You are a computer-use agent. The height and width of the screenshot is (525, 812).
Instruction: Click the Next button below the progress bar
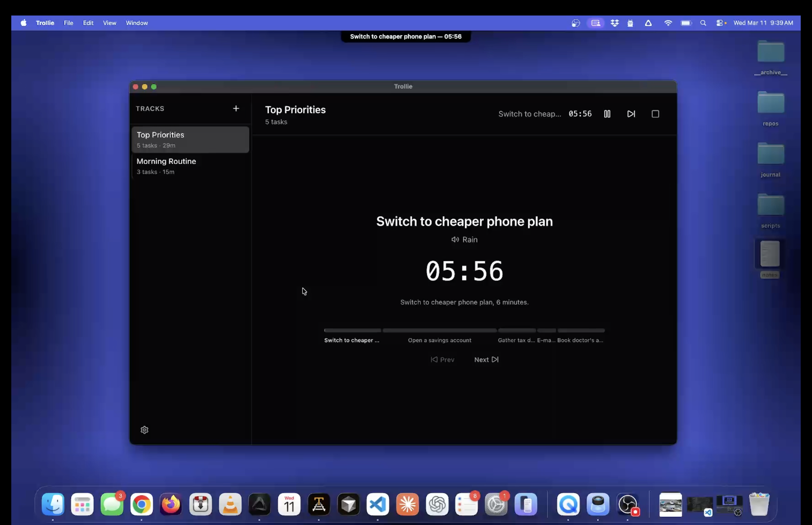[486, 360]
